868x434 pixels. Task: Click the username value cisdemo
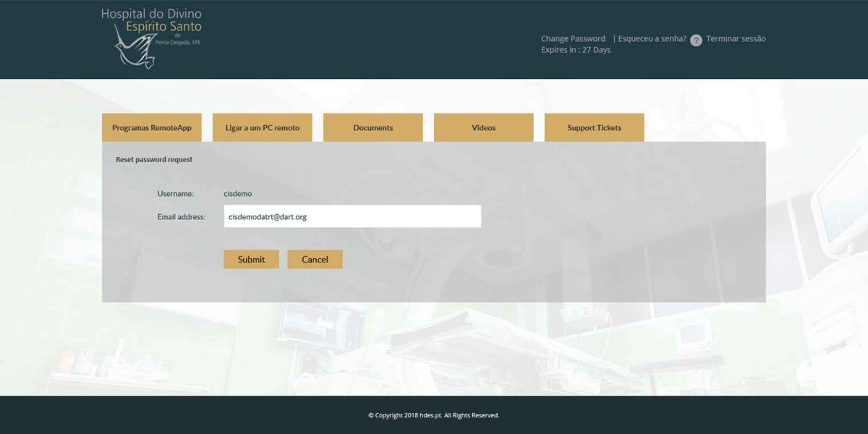pyautogui.click(x=238, y=194)
